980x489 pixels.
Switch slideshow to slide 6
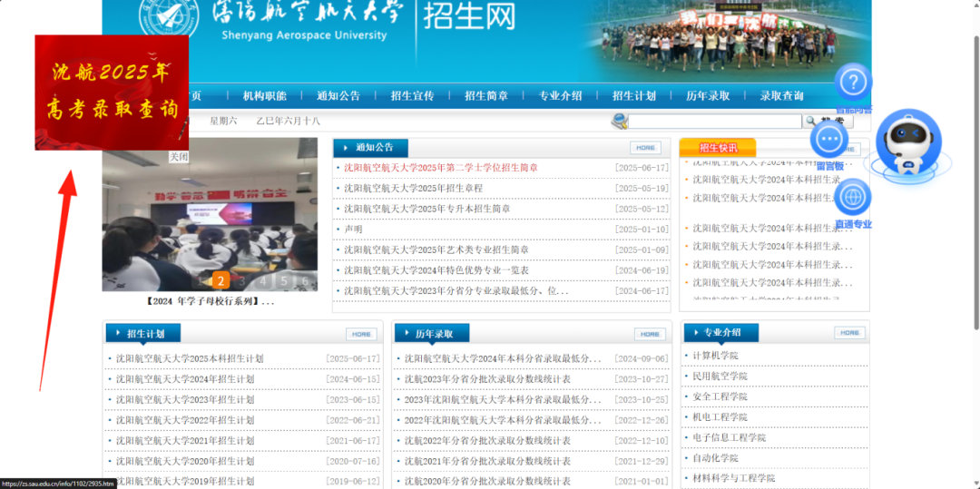click(x=305, y=280)
